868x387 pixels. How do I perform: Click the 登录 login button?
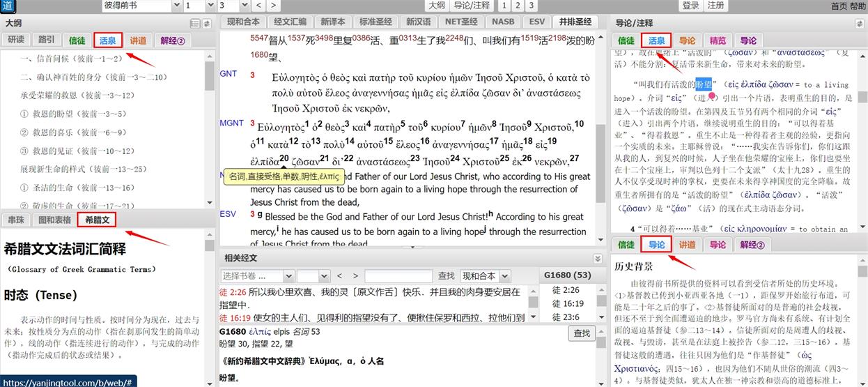coord(690,6)
